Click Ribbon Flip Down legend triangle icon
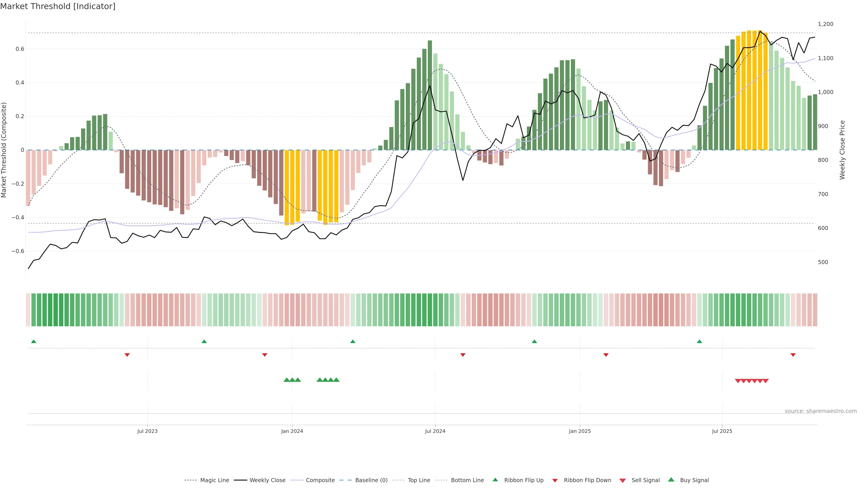This screenshot has width=868, height=488. coord(555,481)
